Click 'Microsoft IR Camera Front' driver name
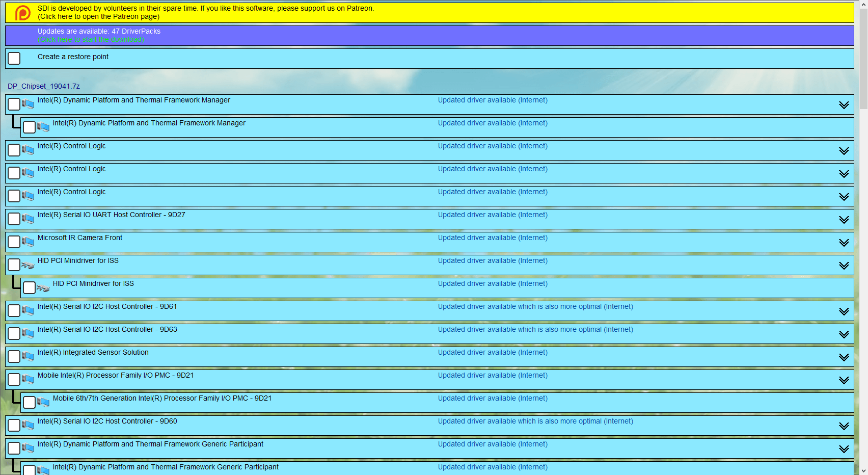This screenshot has height=475, width=868. [80, 237]
